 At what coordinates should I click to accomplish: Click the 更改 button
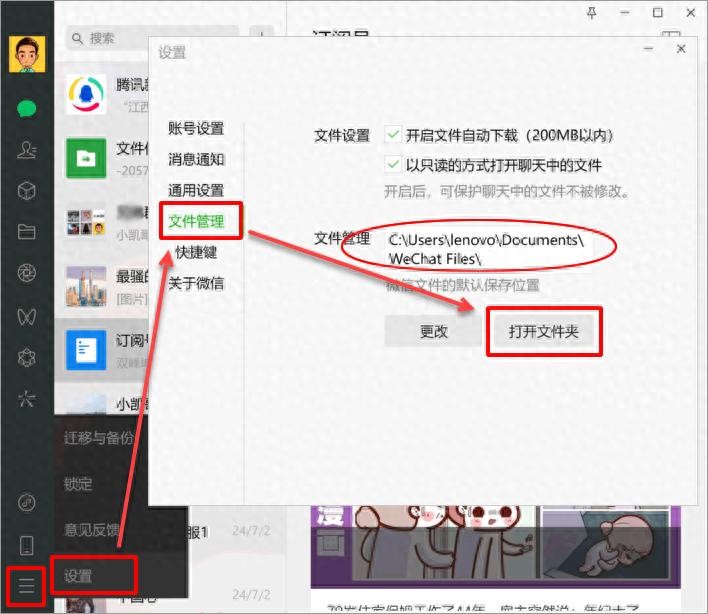pyautogui.click(x=434, y=331)
